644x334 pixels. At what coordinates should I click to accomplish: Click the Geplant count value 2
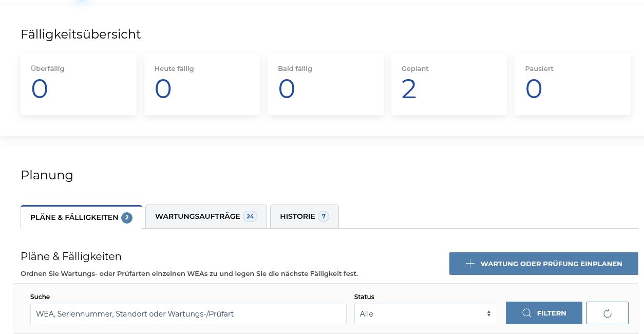pyautogui.click(x=409, y=89)
